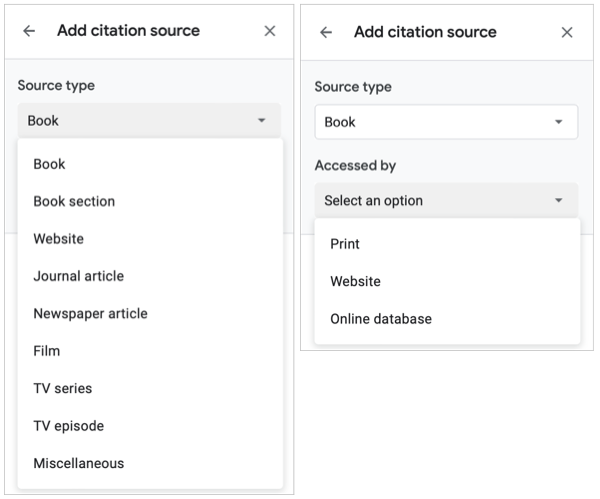The width and height of the screenshot is (600, 499).
Task: Collapse the Accessed by dropdown
Action: [446, 200]
